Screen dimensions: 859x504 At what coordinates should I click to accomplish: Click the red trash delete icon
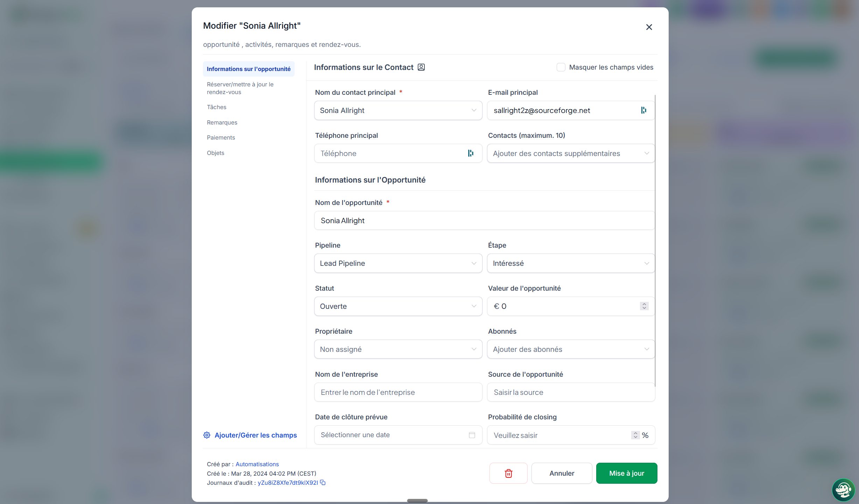coord(508,473)
